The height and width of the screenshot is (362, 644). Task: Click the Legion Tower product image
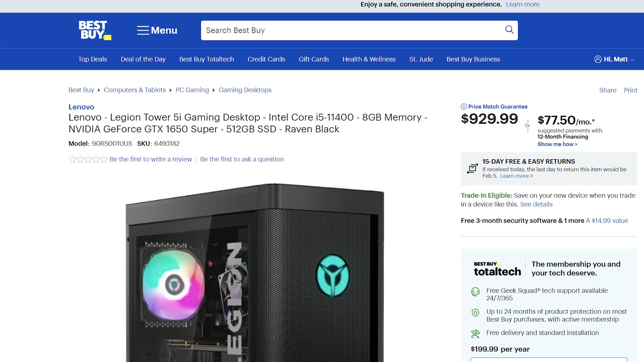[255, 272]
